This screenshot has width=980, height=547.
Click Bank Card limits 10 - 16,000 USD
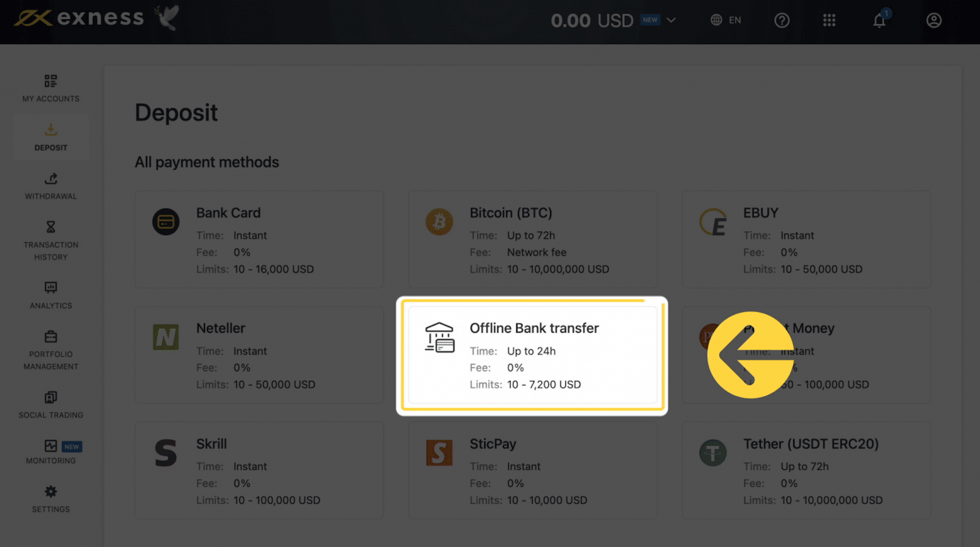[x=274, y=269]
